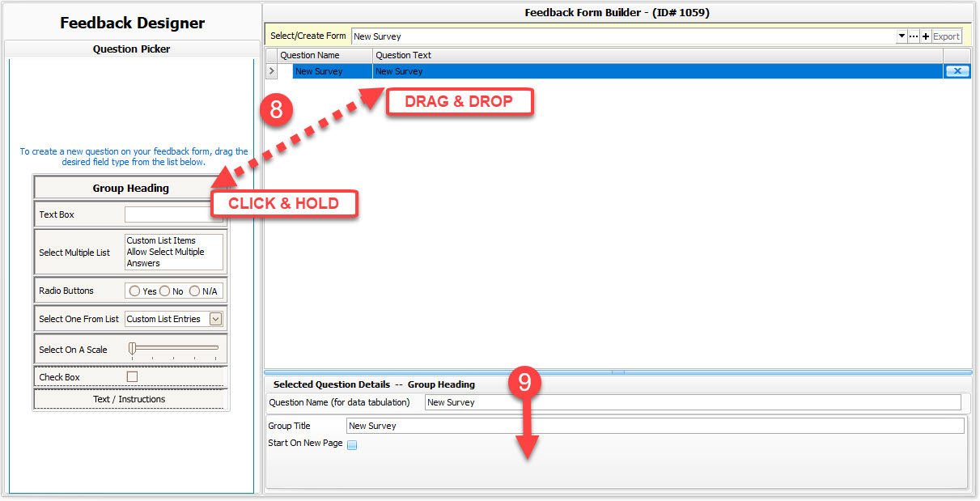The width and height of the screenshot is (980, 501).
Task: Click the Selected Question Details heading
Action: (x=374, y=384)
